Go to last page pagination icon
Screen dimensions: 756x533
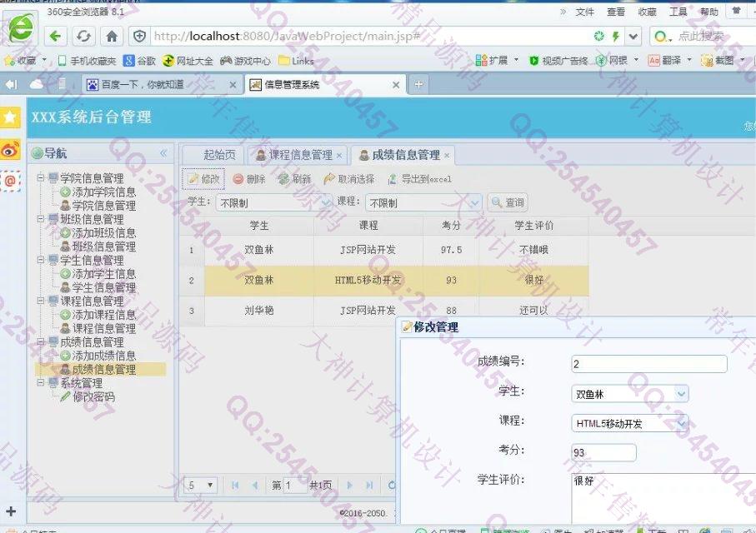pos(369,486)
